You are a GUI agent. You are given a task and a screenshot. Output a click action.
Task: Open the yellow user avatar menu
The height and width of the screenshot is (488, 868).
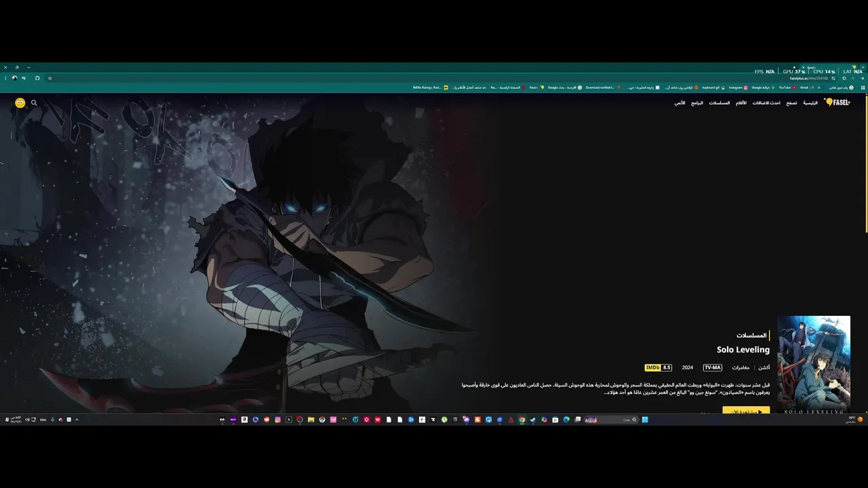click(x=20, y=103)
